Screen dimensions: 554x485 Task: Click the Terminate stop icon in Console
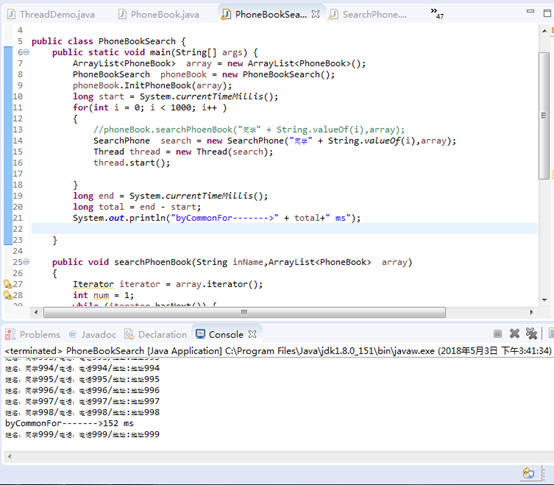pos(497,333)
